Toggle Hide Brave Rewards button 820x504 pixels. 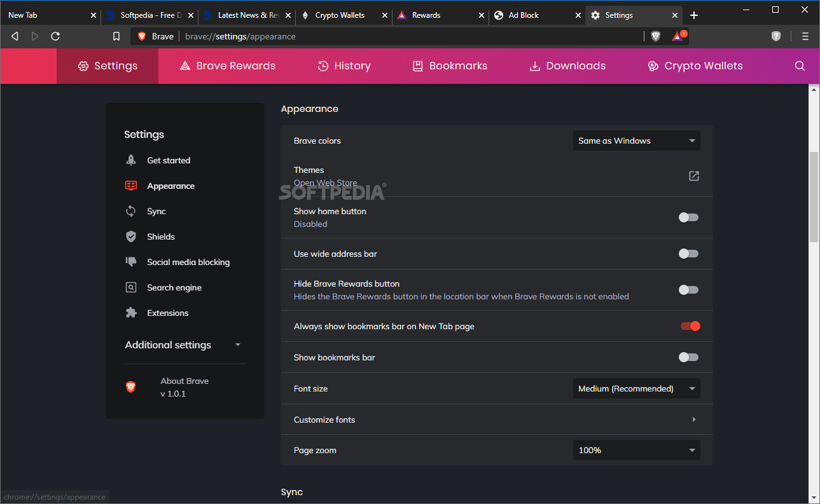click(x=688, y=290)
